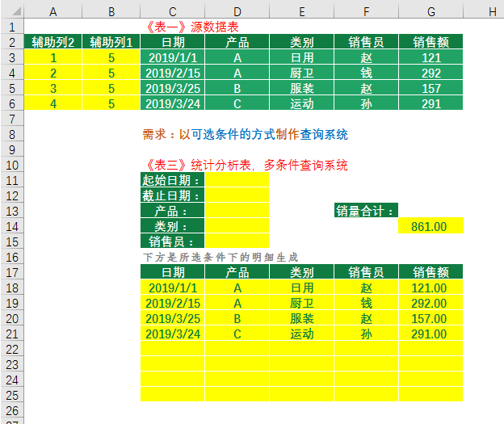Select row 7 header
This screenshot has width=504, height=424.
coord(12,119)
